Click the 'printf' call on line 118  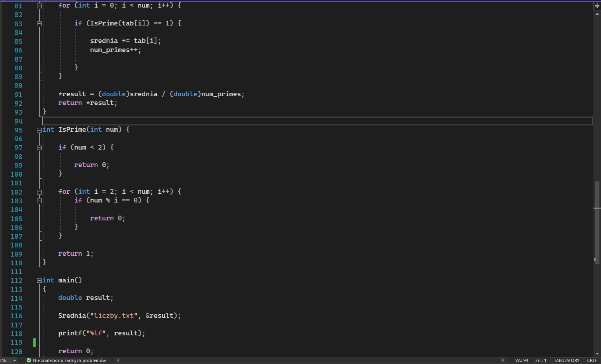pyautogui.click(x=70, y=333)
